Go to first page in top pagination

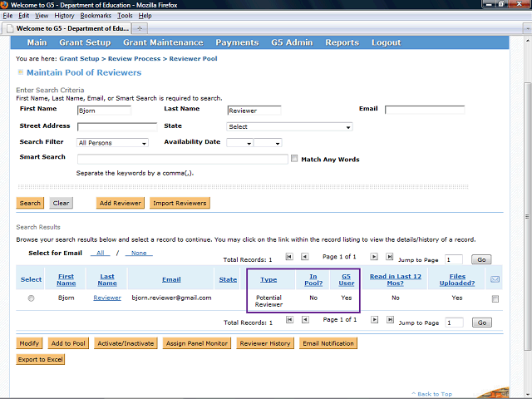click(x=289, y=258)
